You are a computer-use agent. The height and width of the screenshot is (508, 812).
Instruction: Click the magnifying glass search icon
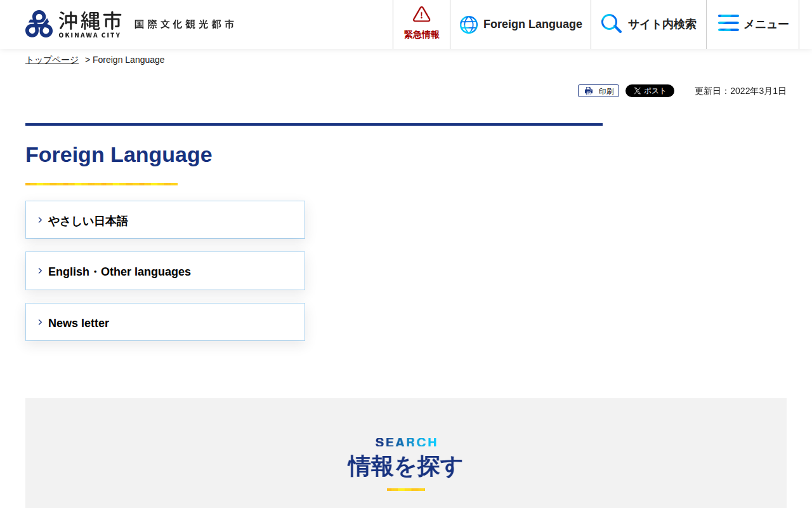point(611,24)
